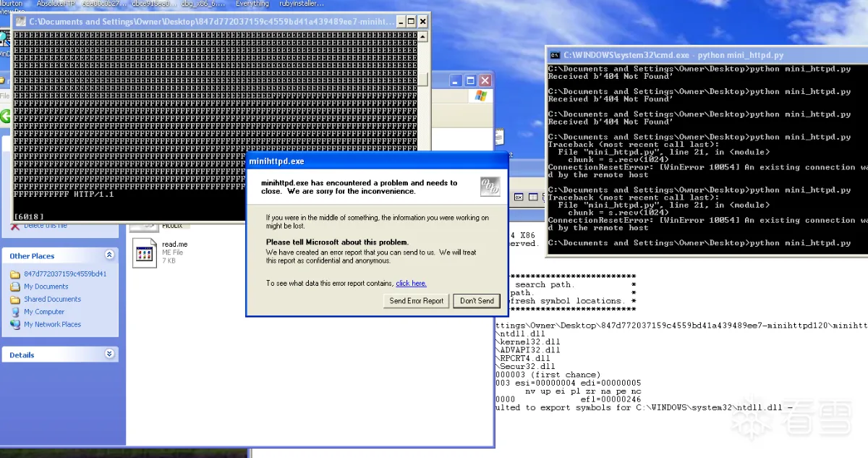Click Don't Send button

click(x=477, y=301)
